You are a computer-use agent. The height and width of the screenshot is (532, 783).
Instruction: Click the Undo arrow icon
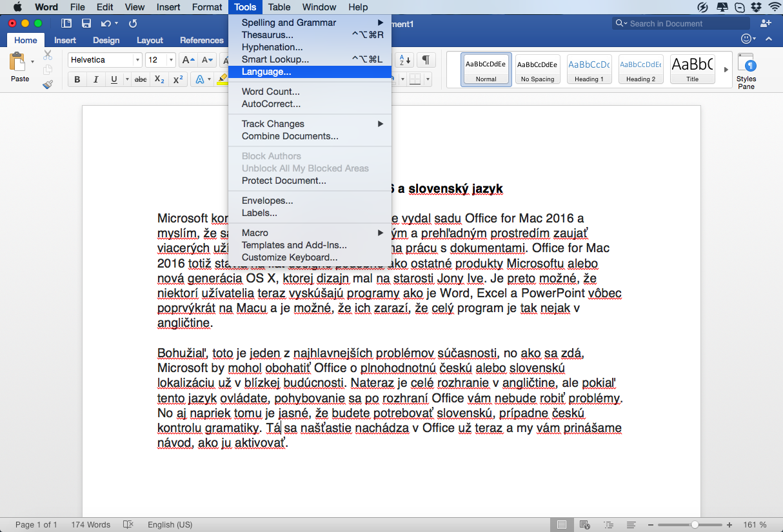tap(106, 23)
